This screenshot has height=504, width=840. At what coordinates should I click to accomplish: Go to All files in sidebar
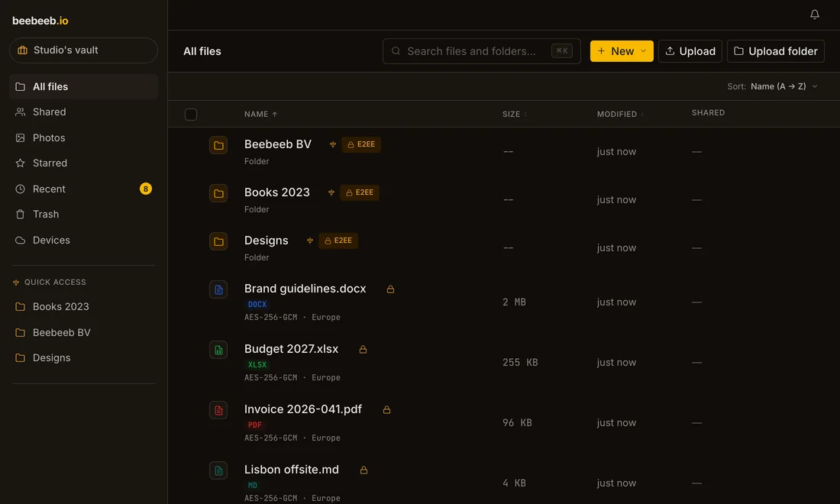[83, 87]
